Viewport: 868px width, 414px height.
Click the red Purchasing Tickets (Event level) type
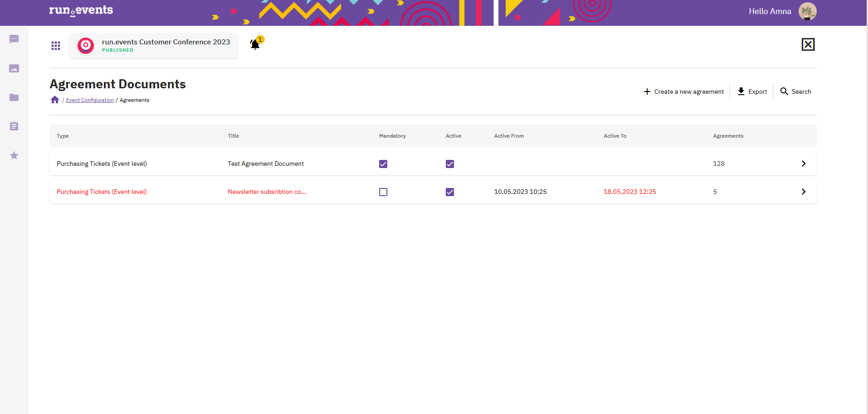click(x=102, y=192)
